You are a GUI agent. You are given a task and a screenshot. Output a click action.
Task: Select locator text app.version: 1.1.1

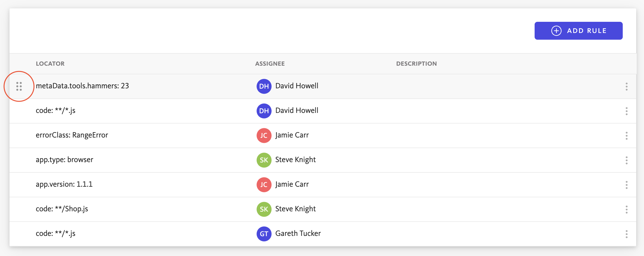pyautogui.click(x=64, y=184)
